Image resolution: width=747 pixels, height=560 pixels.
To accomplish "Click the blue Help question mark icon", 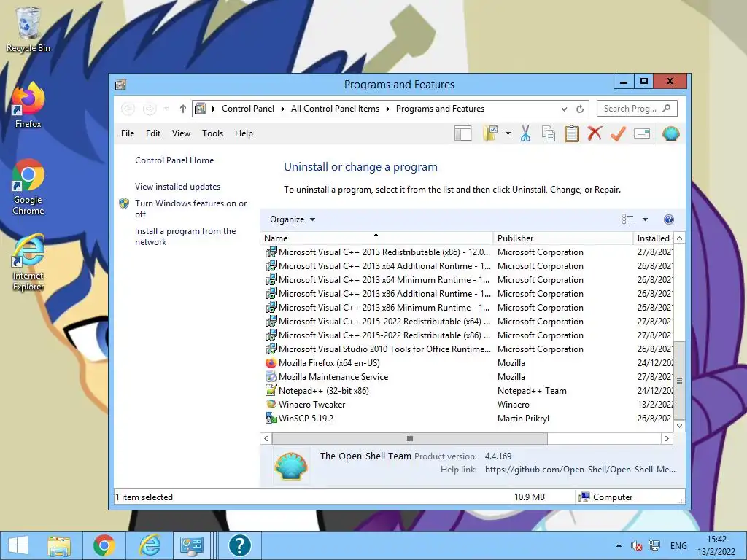I will coord(668,219).
